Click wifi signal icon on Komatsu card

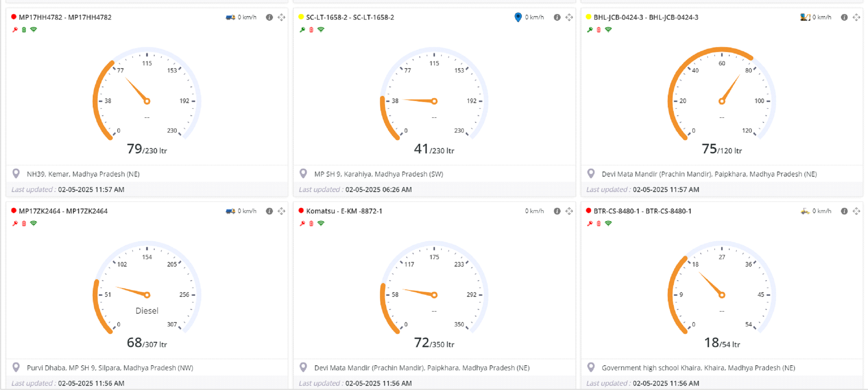pos(321,223)
